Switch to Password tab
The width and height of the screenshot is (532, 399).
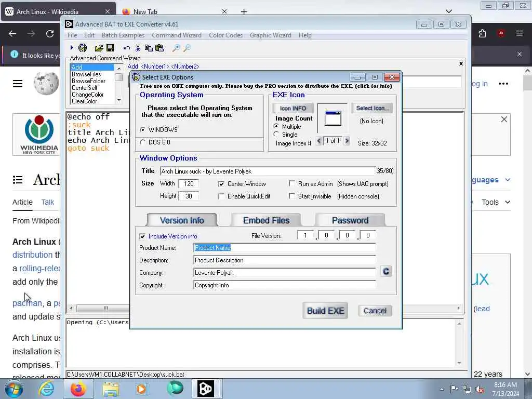coord(350,220)
